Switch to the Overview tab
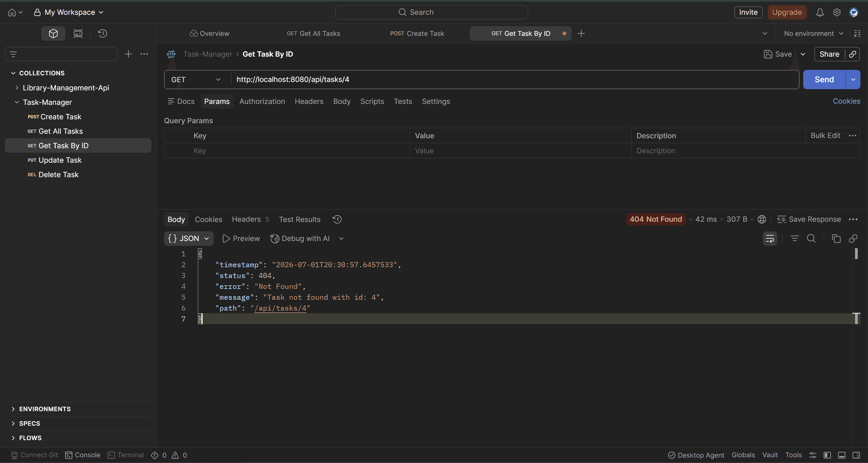868x463 pixels. coord(209,33)
